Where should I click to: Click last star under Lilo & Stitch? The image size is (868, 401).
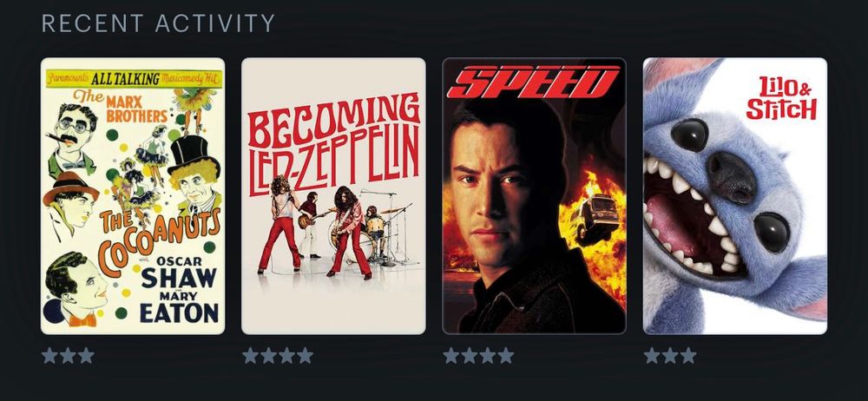pyautogui.click(x=688, y=356)
